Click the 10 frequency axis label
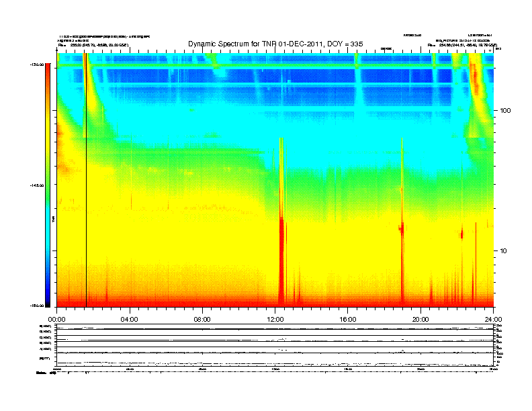The image size is (532, 411). [x=503, y=251]
